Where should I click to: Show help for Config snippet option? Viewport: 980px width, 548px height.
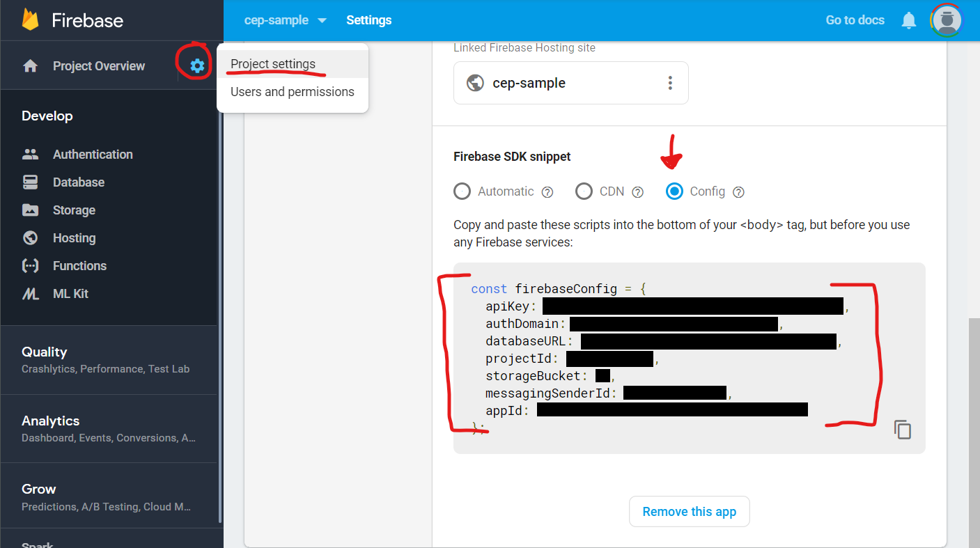739,192
